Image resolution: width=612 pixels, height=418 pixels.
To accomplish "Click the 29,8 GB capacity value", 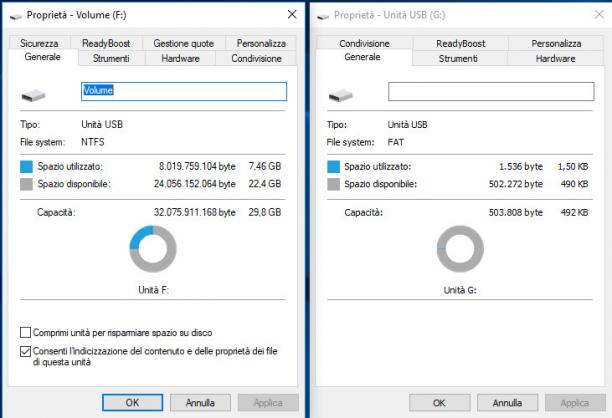I will coord(265,212).
